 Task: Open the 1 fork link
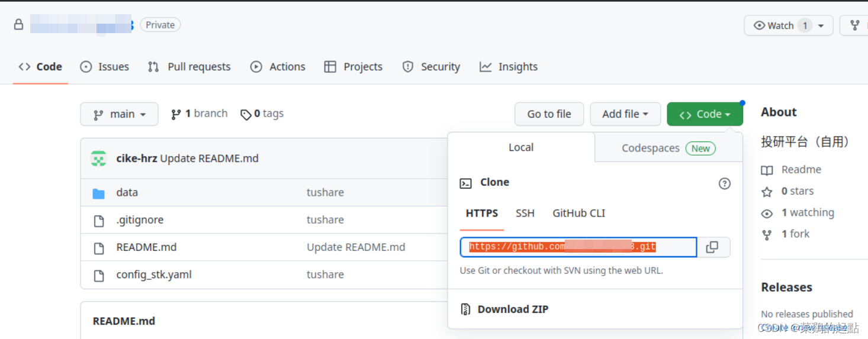[795, 234]
